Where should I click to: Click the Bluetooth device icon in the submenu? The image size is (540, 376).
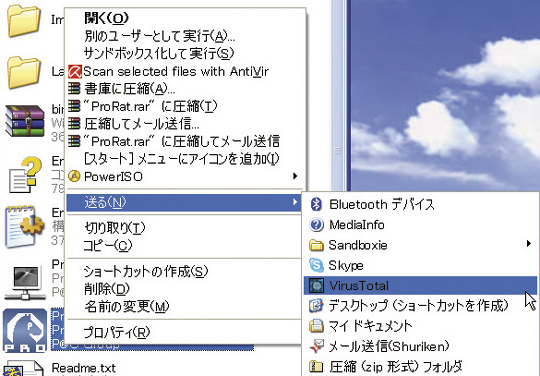(316, 204)
